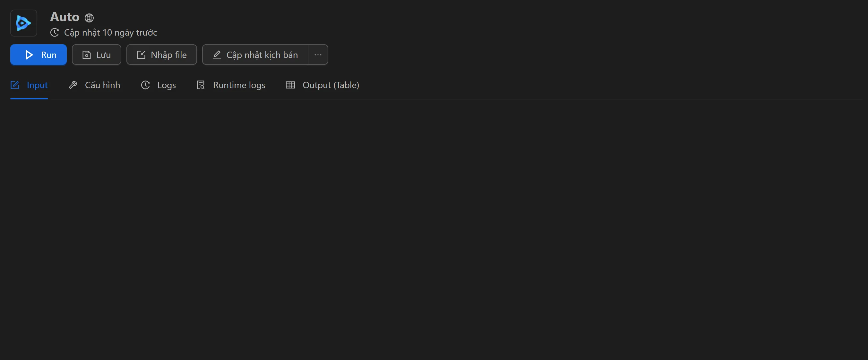Open the three-dot more options menu
This screenshot has width=868, height=360.
[318, 55]
